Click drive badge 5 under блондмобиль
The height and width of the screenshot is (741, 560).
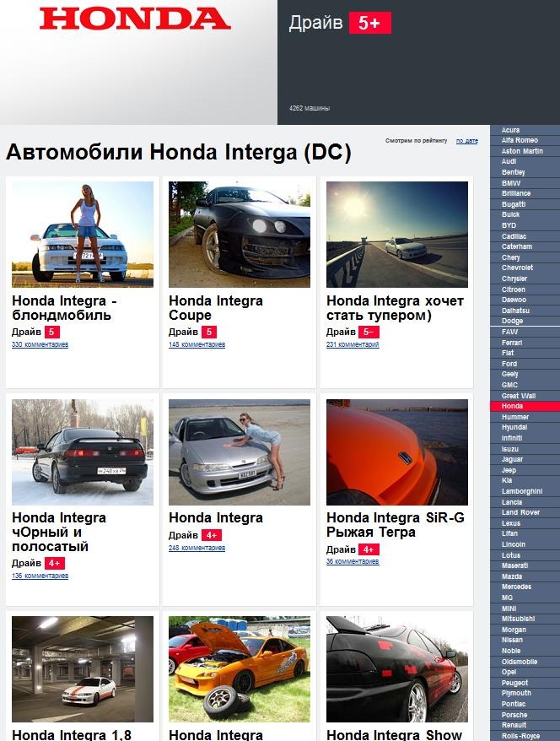coord(52,332)
